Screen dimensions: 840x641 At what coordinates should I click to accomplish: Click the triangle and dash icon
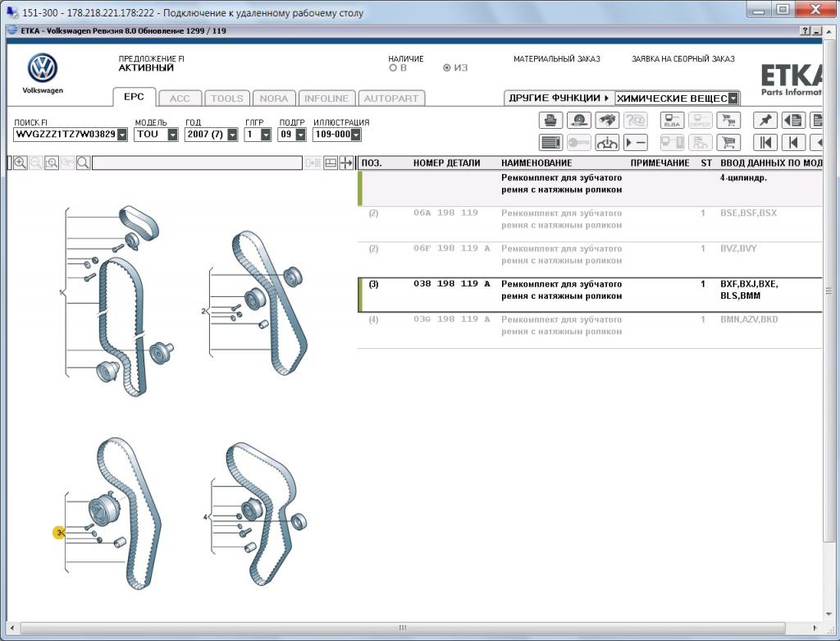click(x=636, y=143)
